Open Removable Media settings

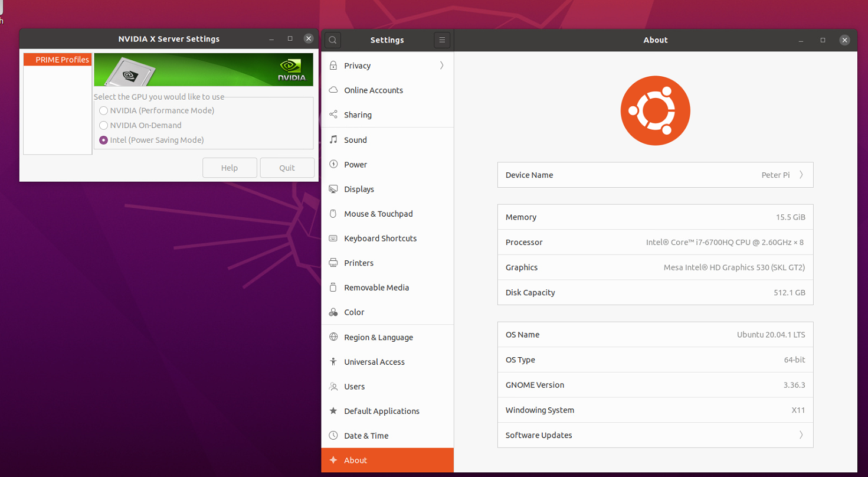tap(388, 287)
